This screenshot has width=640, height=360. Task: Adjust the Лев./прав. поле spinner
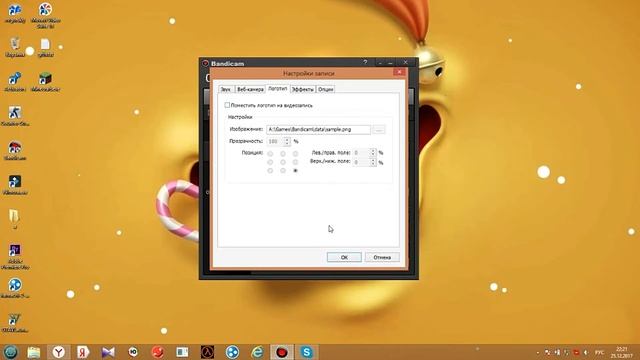(373, 153)
